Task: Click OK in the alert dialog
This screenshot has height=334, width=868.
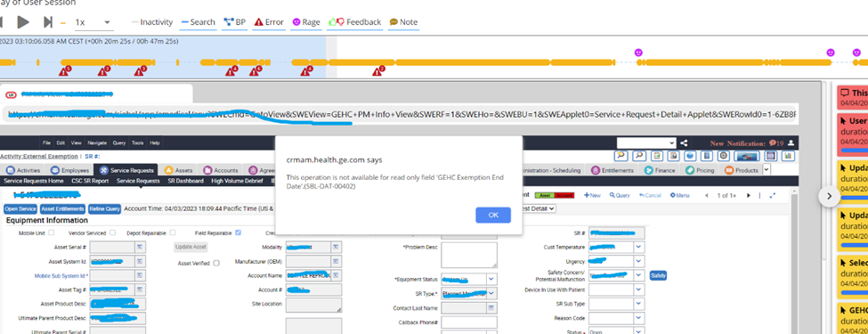Action: [492, 215]
